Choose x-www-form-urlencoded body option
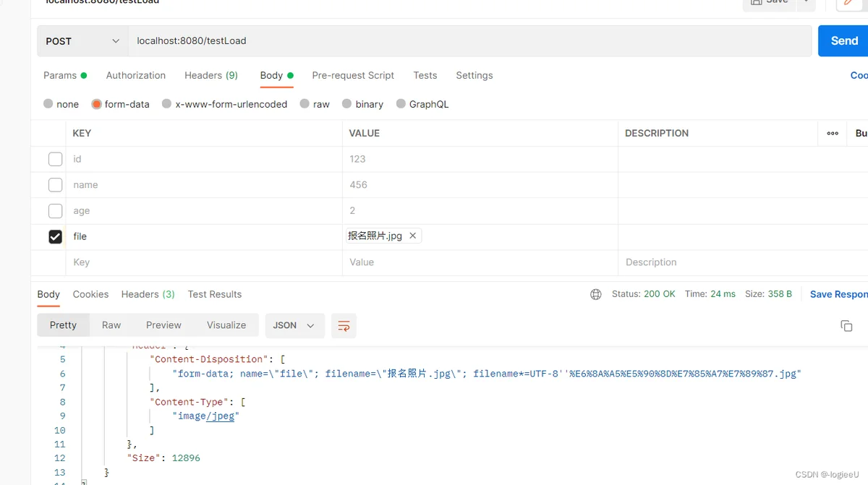The width and height of the screenshot is (868, 485). click(167, 104)
